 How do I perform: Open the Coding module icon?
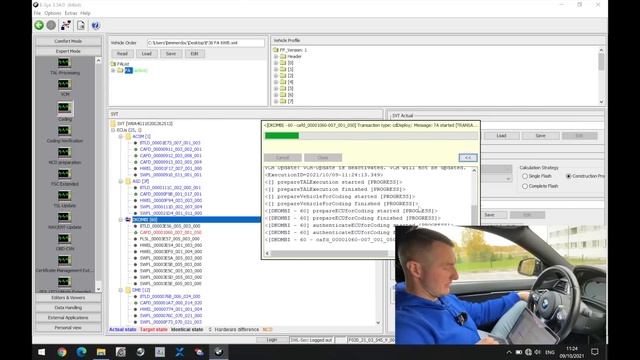tap(64, 108)
